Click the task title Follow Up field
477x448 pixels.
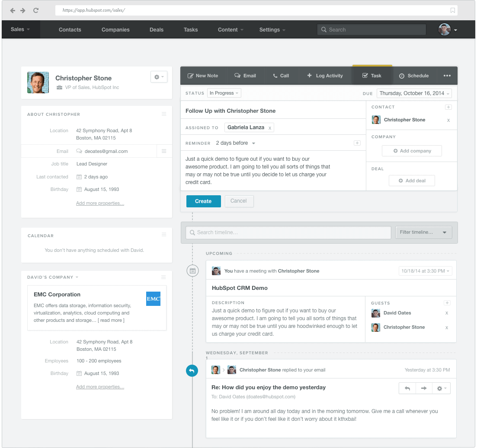(273, 111)
